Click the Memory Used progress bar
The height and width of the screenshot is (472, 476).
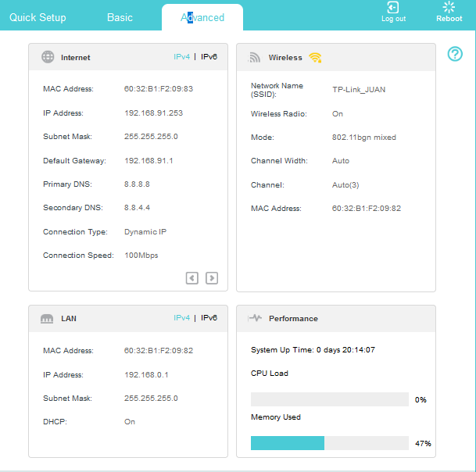tap(329, 443)
